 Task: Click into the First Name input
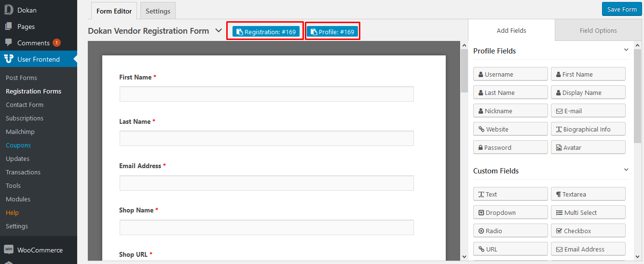tap(266, 94)
